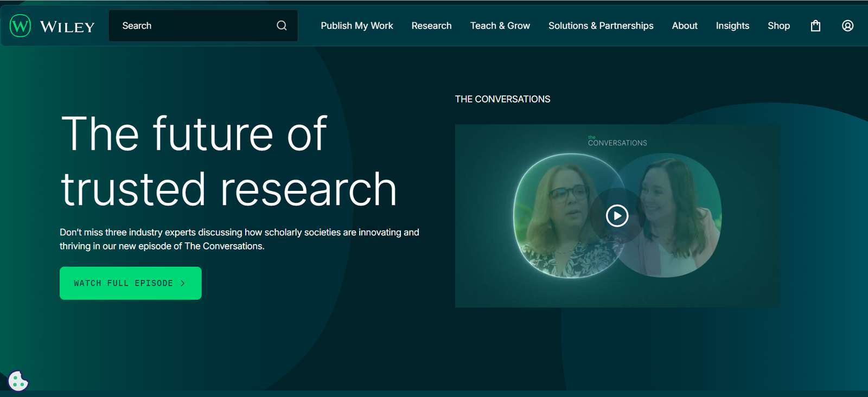Image resolution: width=868 pixels, height=397 pixels.
Task: Go to the Insights section
Action: [x=732, y=25]
